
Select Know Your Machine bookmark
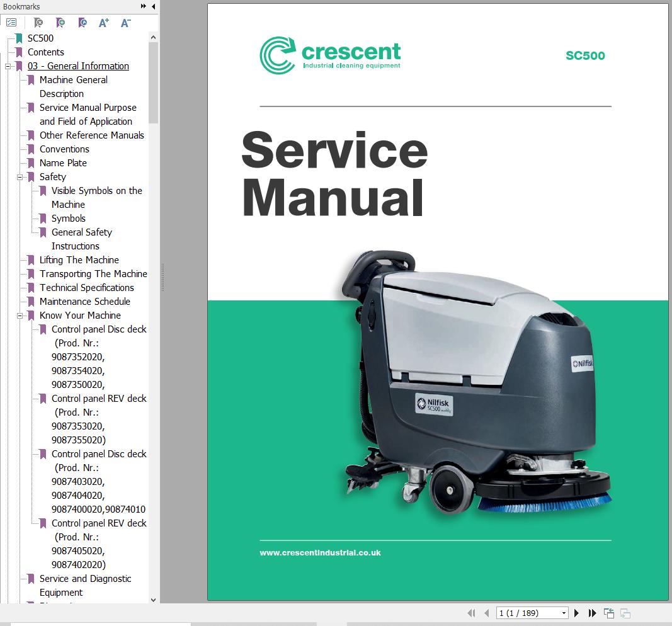click(x=80, y=316)
